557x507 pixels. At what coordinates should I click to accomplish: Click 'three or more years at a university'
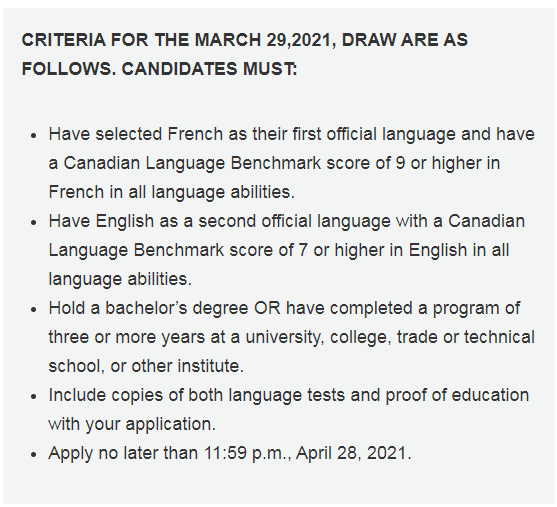pos(185,337)
